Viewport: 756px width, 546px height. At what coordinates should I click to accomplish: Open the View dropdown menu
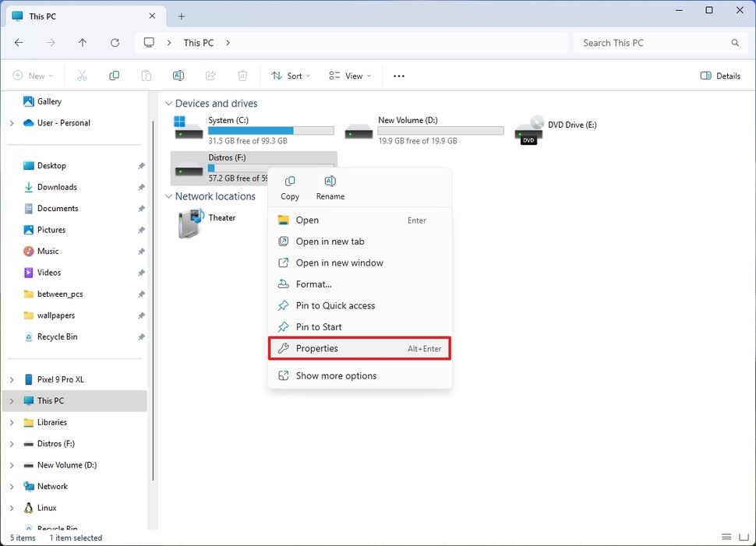pyautogui.click(x=349, y=76)
